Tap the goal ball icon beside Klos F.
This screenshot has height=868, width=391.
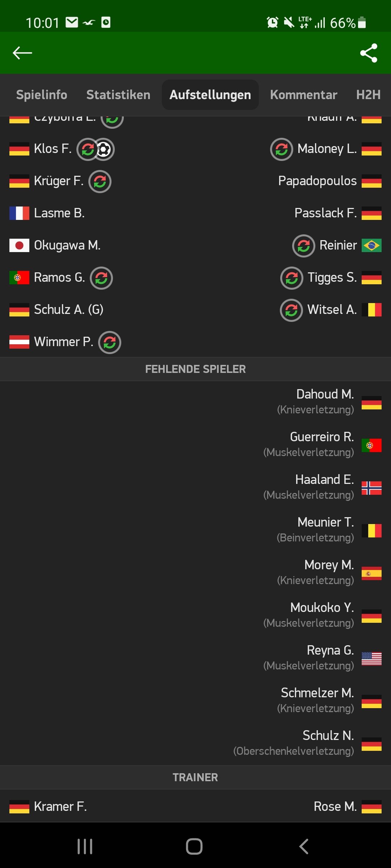click(104, 149)
